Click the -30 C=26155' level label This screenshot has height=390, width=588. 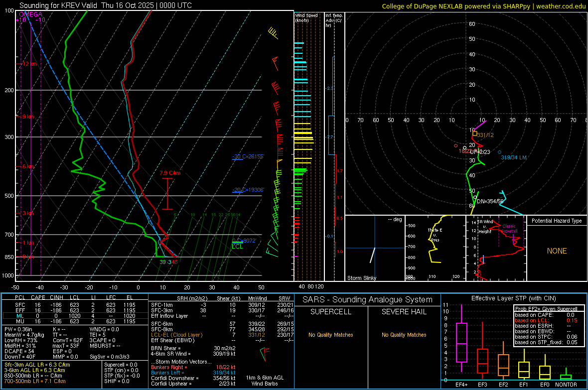(248, 156)
